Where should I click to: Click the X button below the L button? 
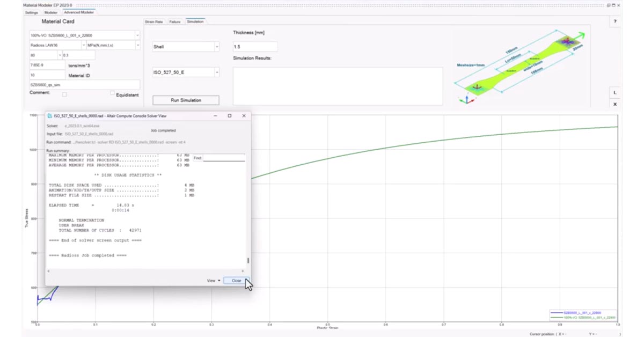tap(615, 105)
